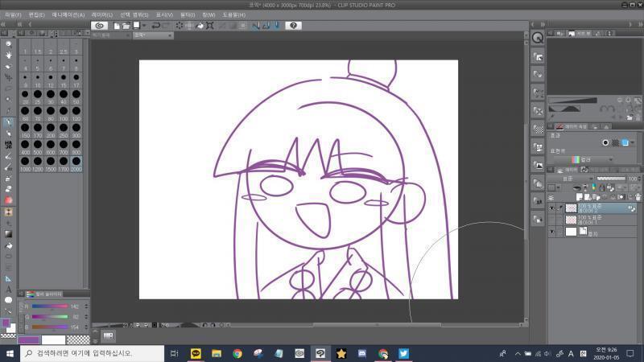Open KakaoTalk from taskbar

[196, 353]
